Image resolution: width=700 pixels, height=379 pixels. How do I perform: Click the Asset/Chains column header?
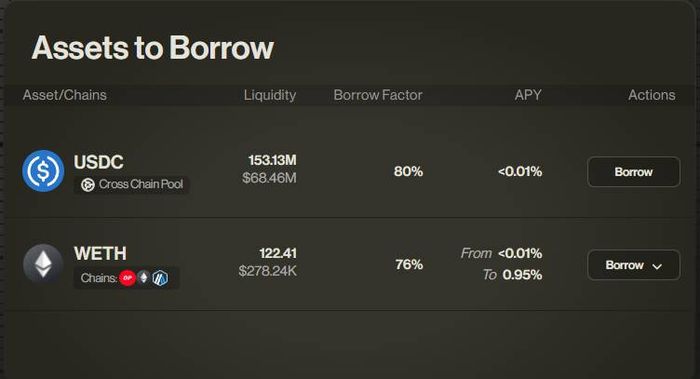(65, 95)
